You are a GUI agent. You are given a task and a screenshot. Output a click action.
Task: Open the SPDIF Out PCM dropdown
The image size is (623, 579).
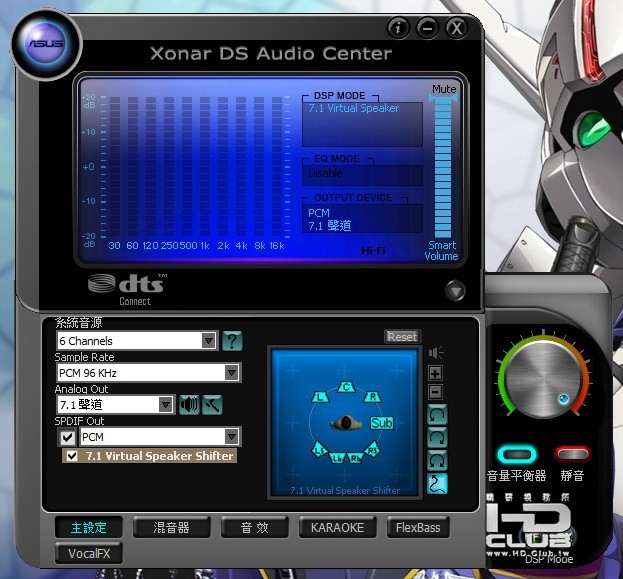click(x=160, y=437)
